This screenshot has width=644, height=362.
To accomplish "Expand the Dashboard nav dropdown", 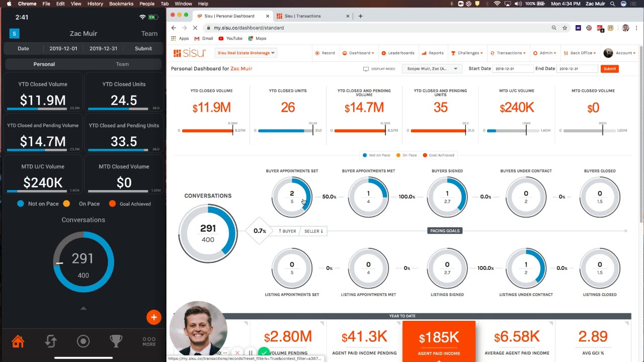I will pos(358,53).
